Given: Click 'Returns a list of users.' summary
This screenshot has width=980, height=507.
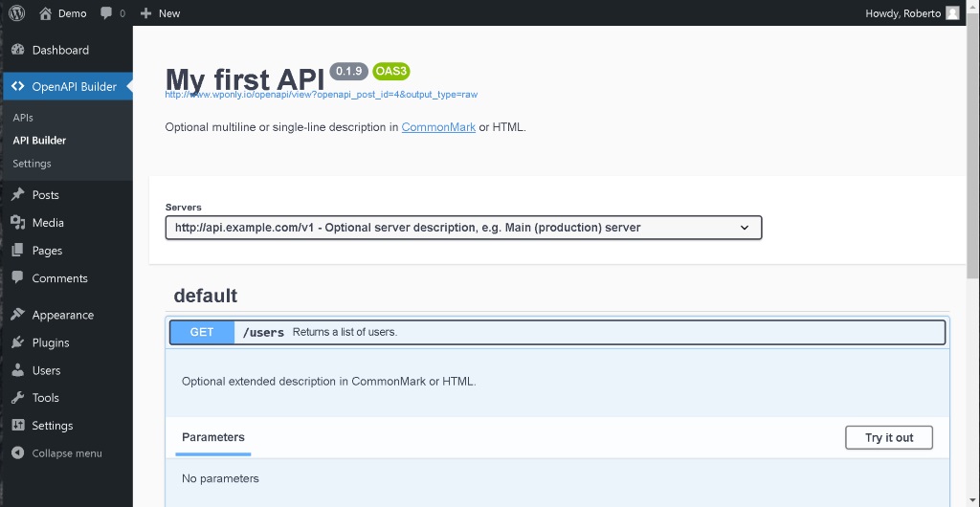Looking at the screenshot, I should 345,332.
